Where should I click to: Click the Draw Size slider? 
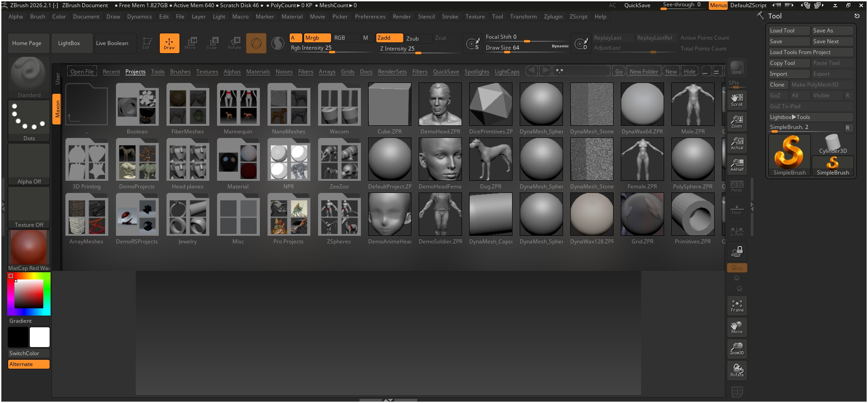527,48
